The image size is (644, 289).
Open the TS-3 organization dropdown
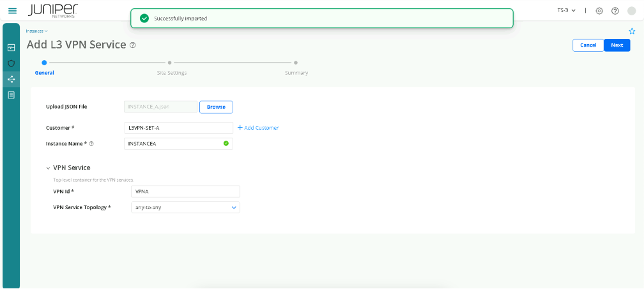point(566,10)
